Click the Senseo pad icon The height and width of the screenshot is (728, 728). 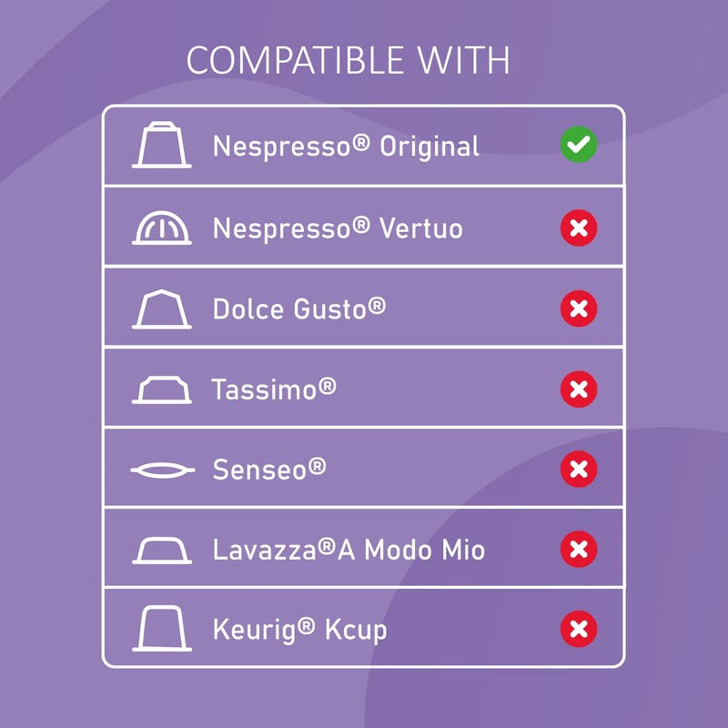click(x=162, y=470)
